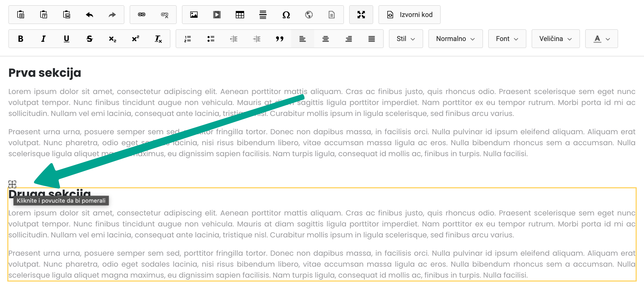Toggle bold formatting

20,39
